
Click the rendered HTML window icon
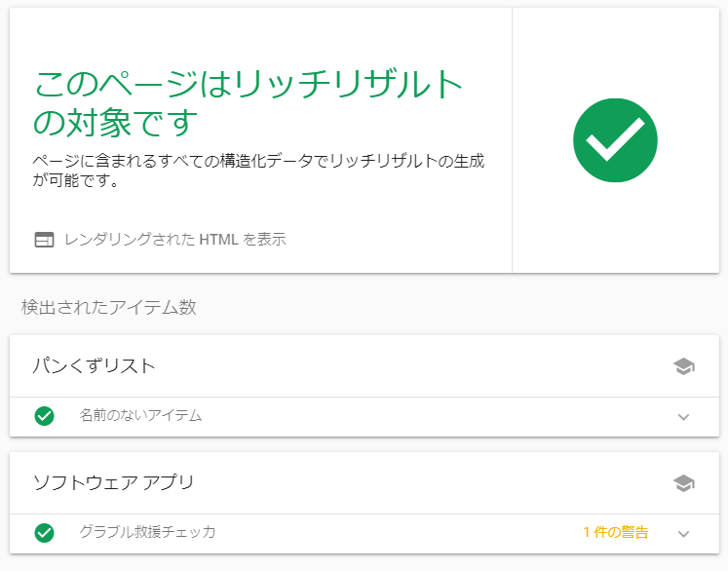click(44, 240)
